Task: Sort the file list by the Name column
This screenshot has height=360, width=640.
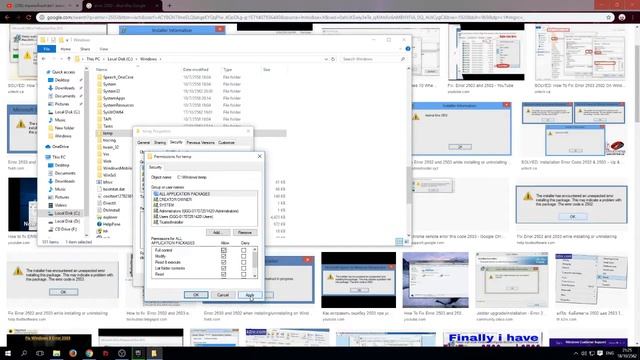Action: [x=102, y=70]
